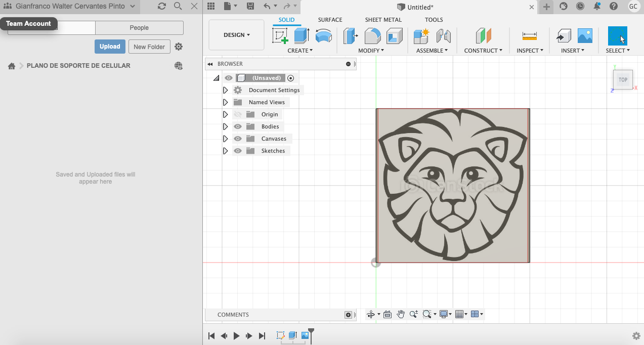
Task: Open data panel settings gear
Action: pos(179,47)
